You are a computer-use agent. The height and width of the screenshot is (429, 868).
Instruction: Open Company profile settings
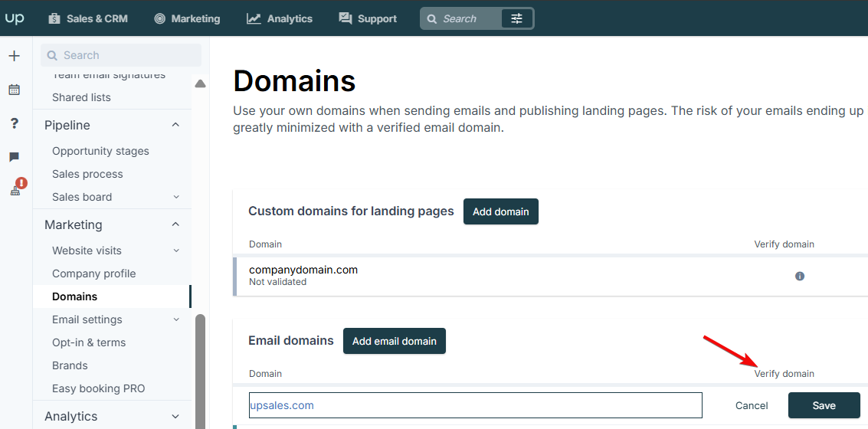(x=93, y=274)
